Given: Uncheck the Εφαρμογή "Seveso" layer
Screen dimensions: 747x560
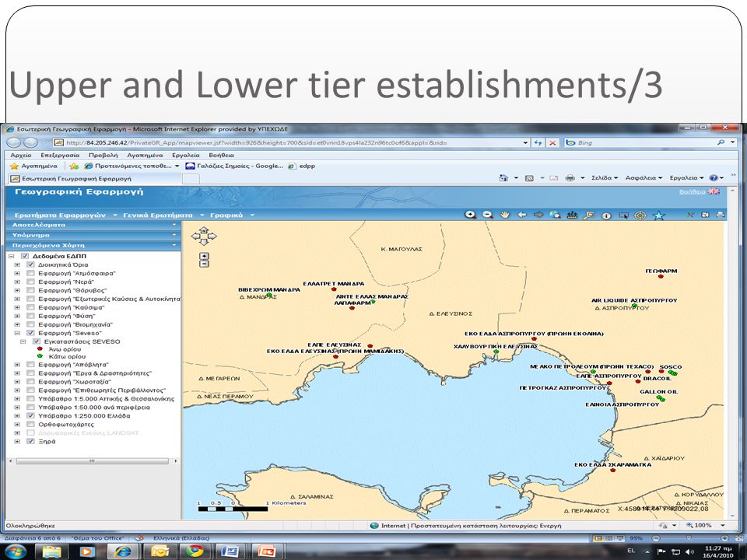Looking at the screenshot, I should point(30,334).
